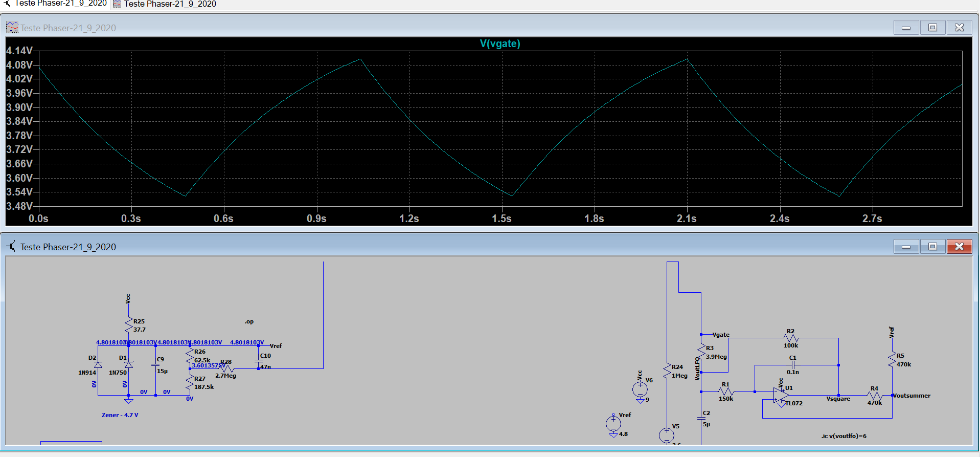
Task: Click the 4.14V vertical axis label
Action: pyautogui.click(x=19, y=51)
